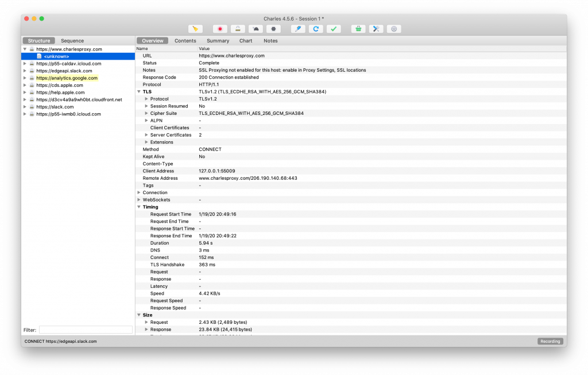The height and width of the screenshot is (375, 588).
Task: Toggle SSL Proxying with the padlock icon
Action: point(238,29)
